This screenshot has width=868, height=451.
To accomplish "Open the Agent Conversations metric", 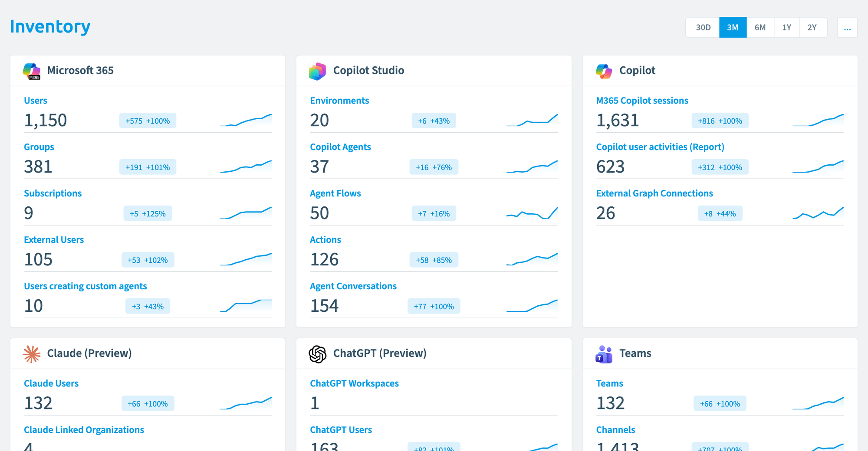I will [353, 286].
